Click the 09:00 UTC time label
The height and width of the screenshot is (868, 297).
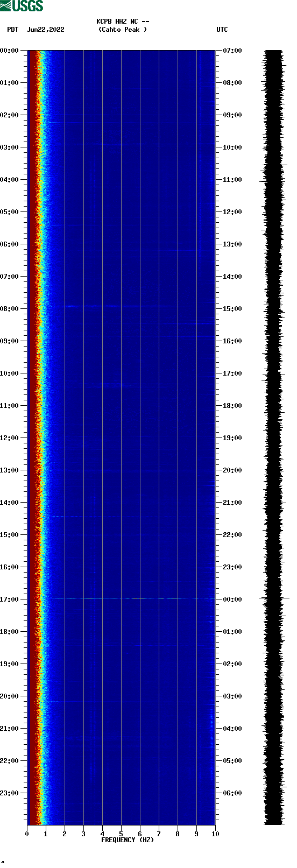tap(232, 115)
